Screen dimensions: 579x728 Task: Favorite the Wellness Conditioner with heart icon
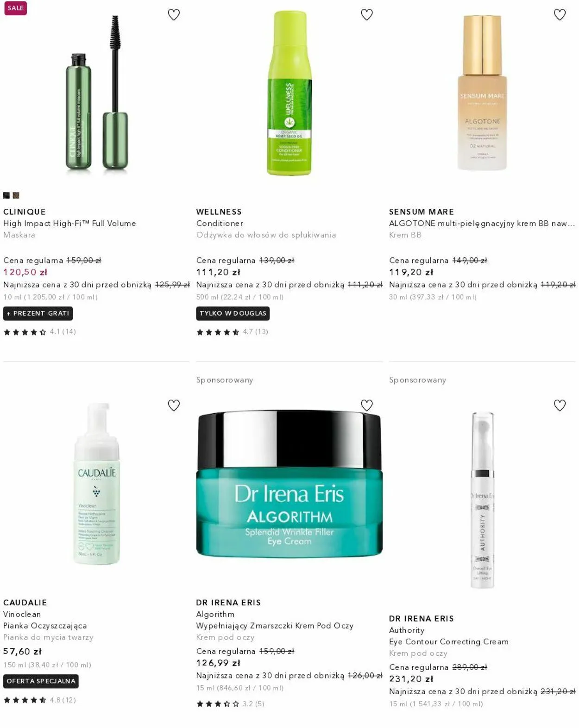click(367, 15)
